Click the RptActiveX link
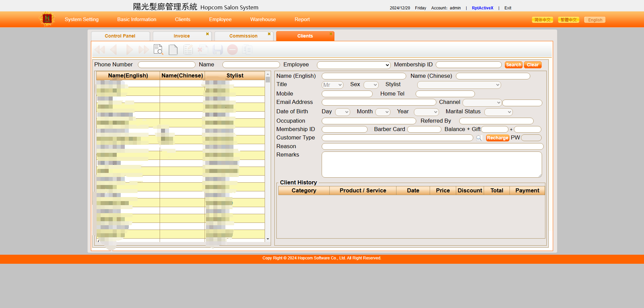Viewport: 644px width, 308px height. click(482, 8)
